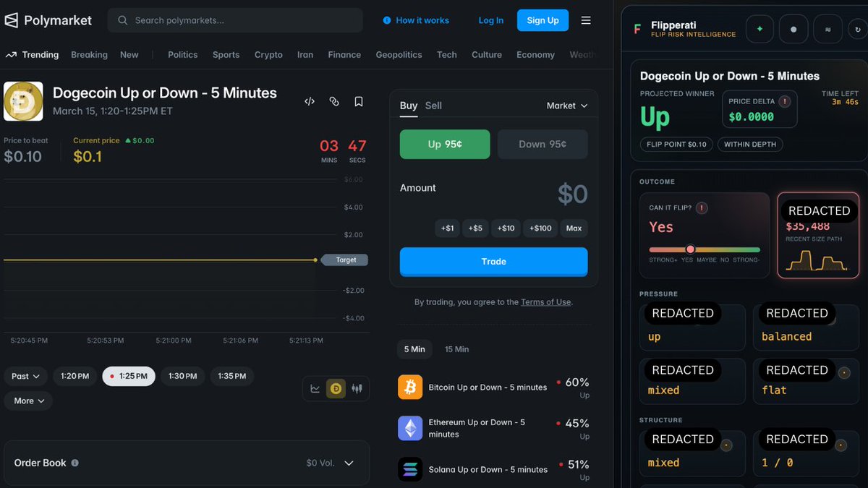Open the Sports category
Screen dimensions: 868x488
pyautogui.click(x=226, y=55)
